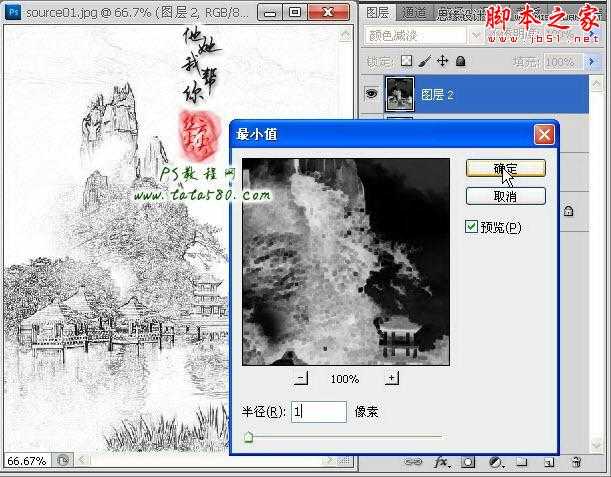Image resolution: width=611 pixels, height=477 pixels.
Task: Toggle lock position move icon
Action: [x=442, y=61]
